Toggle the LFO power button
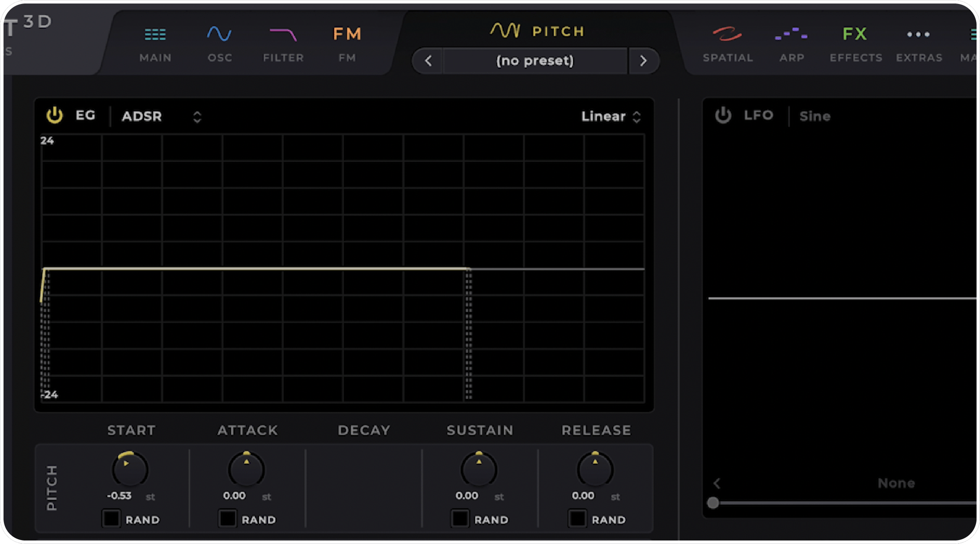 (724, 115)
